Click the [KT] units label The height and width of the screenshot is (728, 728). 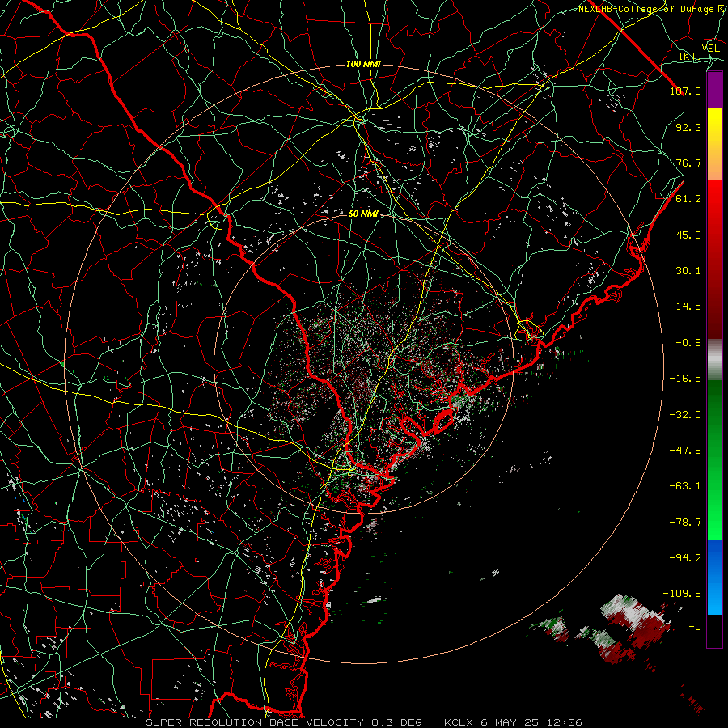(x=691, y=57)
